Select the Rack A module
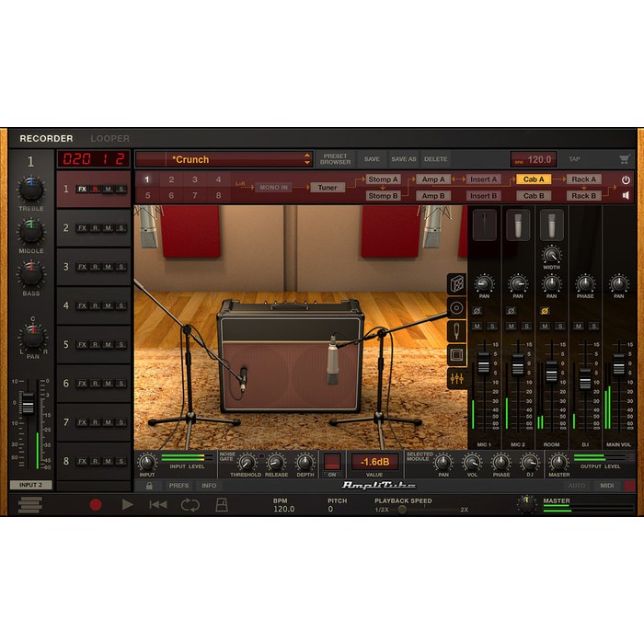Screen dimensions: 644x644 pyautogui.click(x=583, y=179)
